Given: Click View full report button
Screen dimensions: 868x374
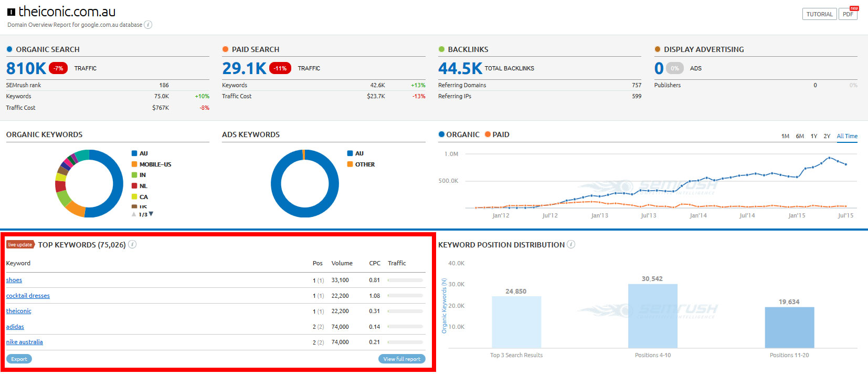Looking at the screenshot, I should (x=401, y=359).
